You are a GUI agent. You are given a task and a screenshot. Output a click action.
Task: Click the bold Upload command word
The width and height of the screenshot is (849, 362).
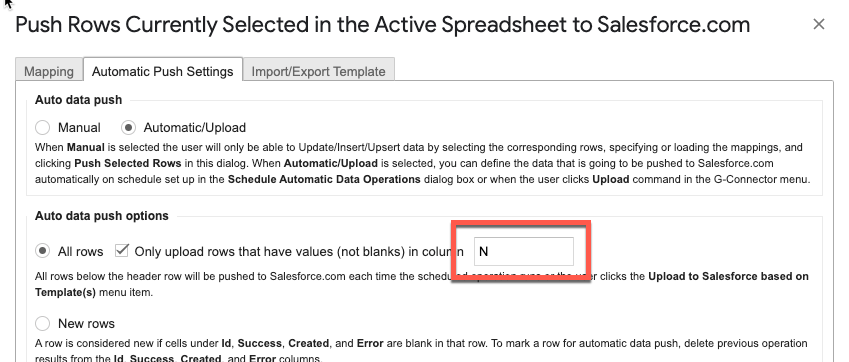click(x=611, y=180)
